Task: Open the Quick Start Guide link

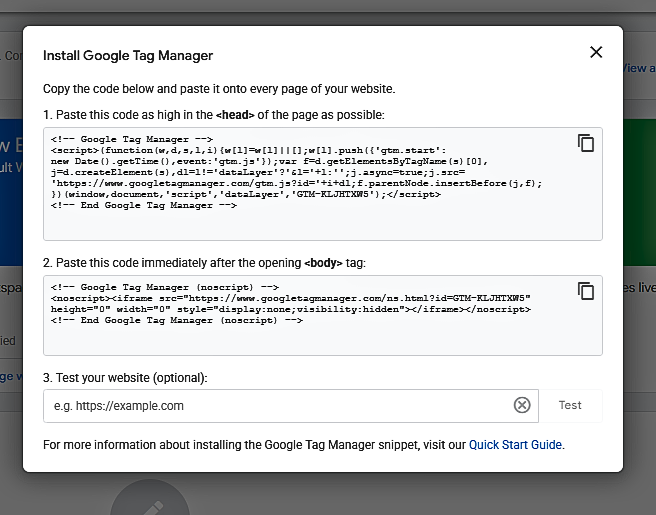Action: pyautogui.click(x=516, y=444)
